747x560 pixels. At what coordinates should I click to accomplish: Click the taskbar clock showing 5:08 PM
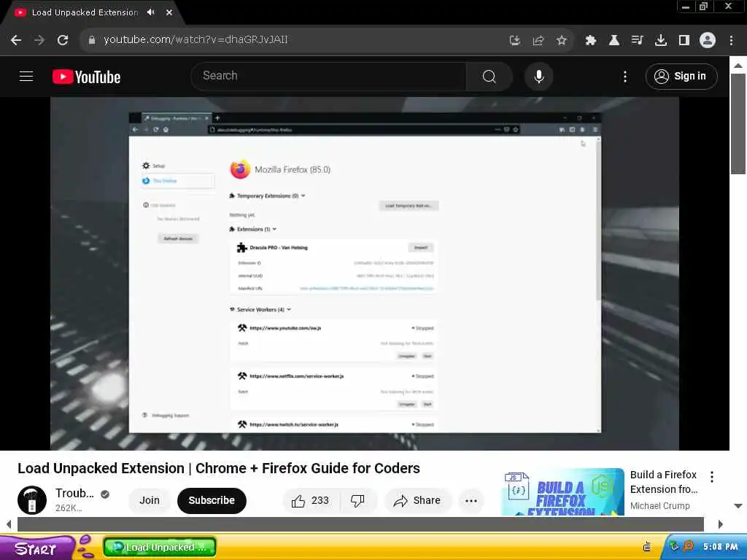pyautogui.click(x=720, y=547)
